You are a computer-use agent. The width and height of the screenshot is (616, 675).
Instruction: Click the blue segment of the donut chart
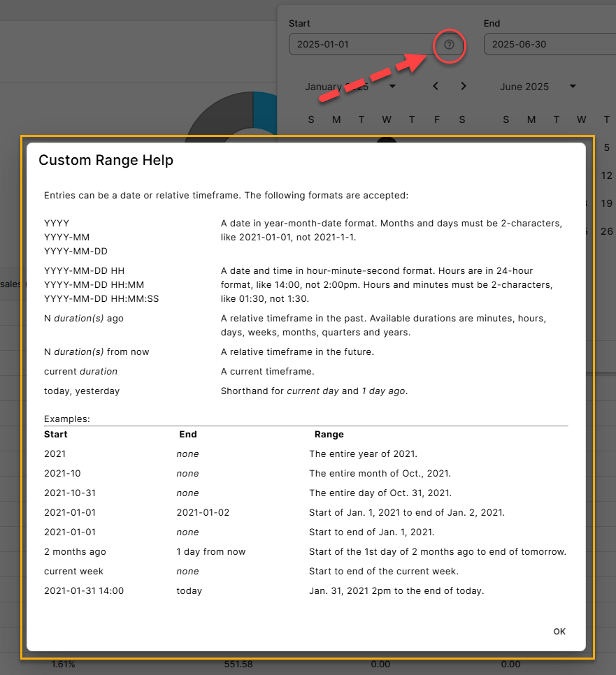(266, 112)
